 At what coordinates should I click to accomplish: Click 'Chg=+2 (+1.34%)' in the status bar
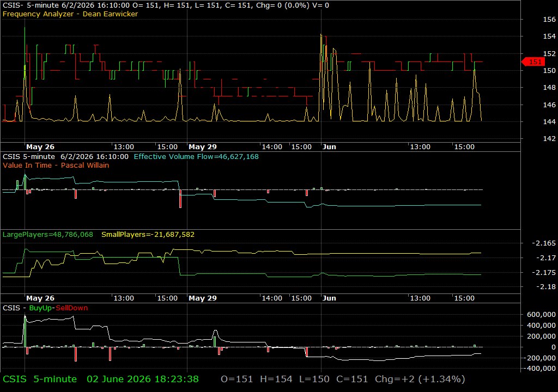click(420, 379)
